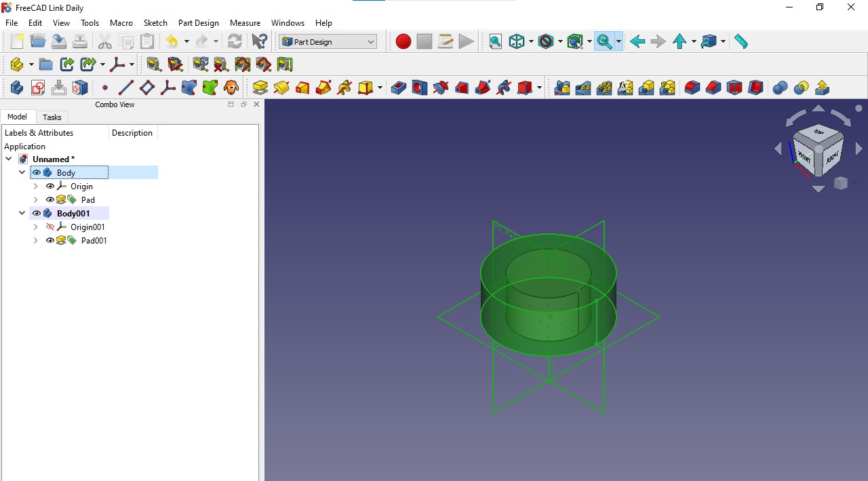Switch to the Tasks tab
Screen dimensions: 868x481
click(52, 117)
